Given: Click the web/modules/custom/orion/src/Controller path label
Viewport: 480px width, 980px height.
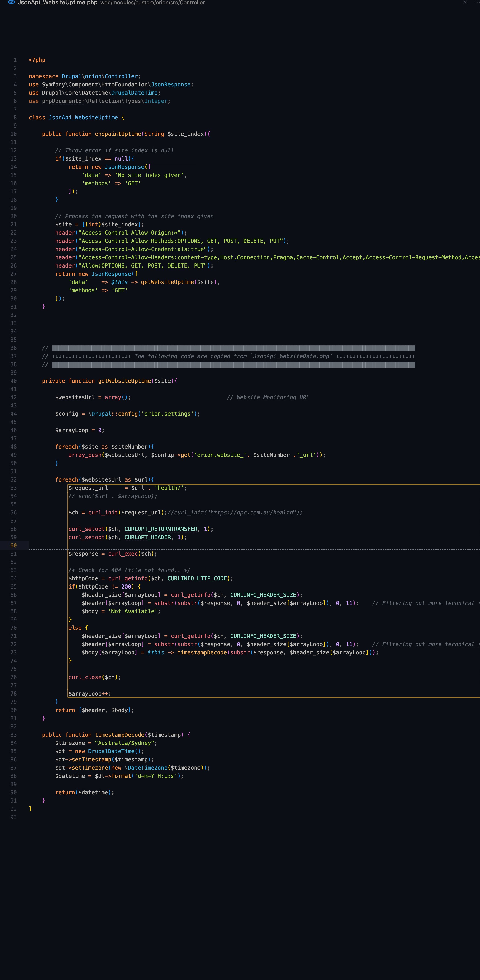Looking at the screenshot, I should click(x=152, y=3).
